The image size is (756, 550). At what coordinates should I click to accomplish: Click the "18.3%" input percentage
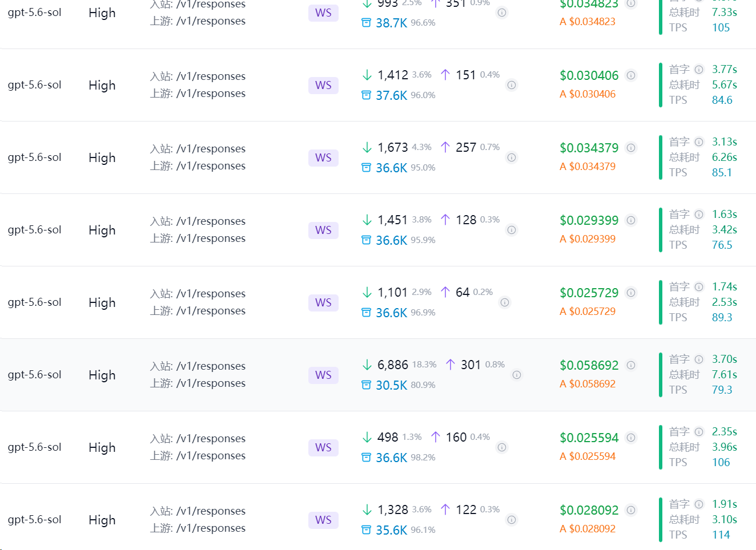[424, 365]
